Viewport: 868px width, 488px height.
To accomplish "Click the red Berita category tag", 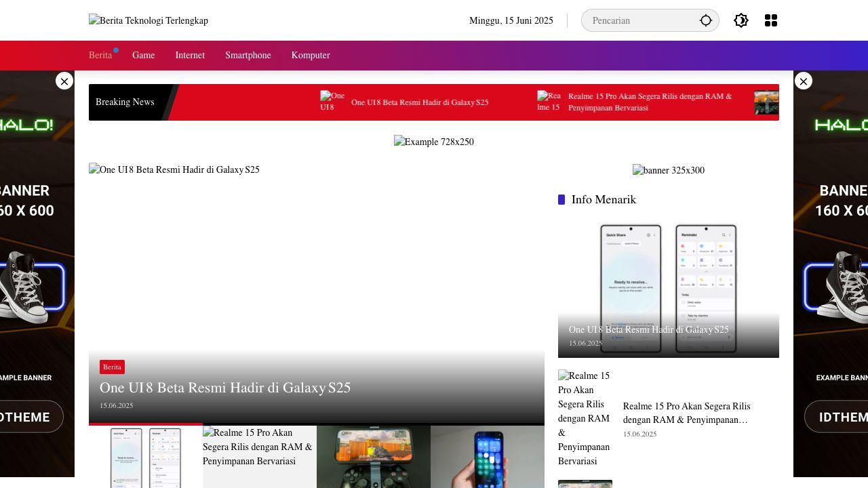I will [x=112, y=367].
